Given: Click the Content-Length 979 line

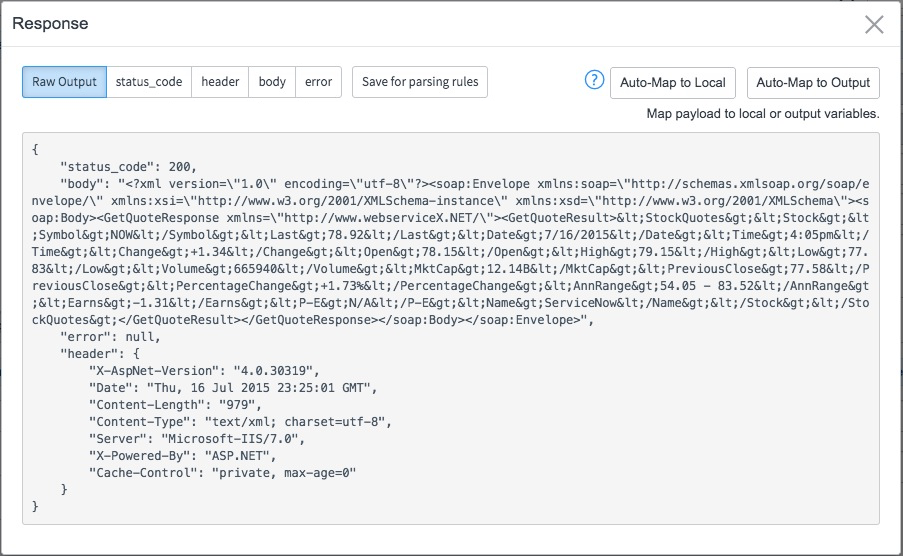Looking at the screenshot, I should [175, 405].
